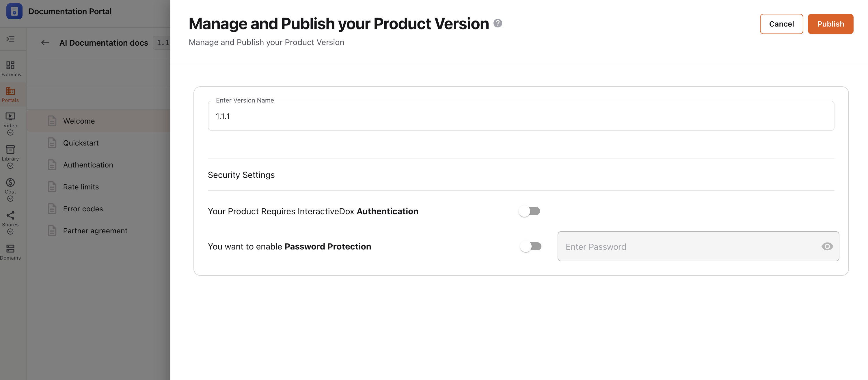Expand the Cost section chevron
The height and width of the screenshot is (380, 868).
click(10, 199)
